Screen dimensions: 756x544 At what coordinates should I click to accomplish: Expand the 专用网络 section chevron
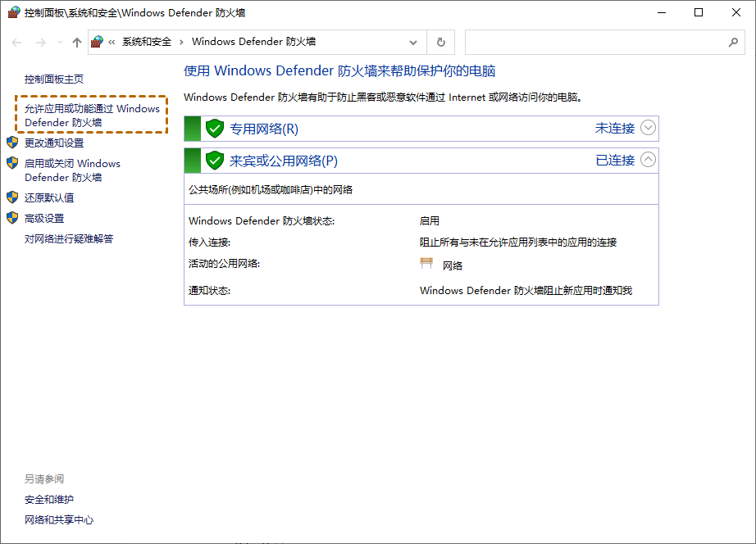coord(648,128)
